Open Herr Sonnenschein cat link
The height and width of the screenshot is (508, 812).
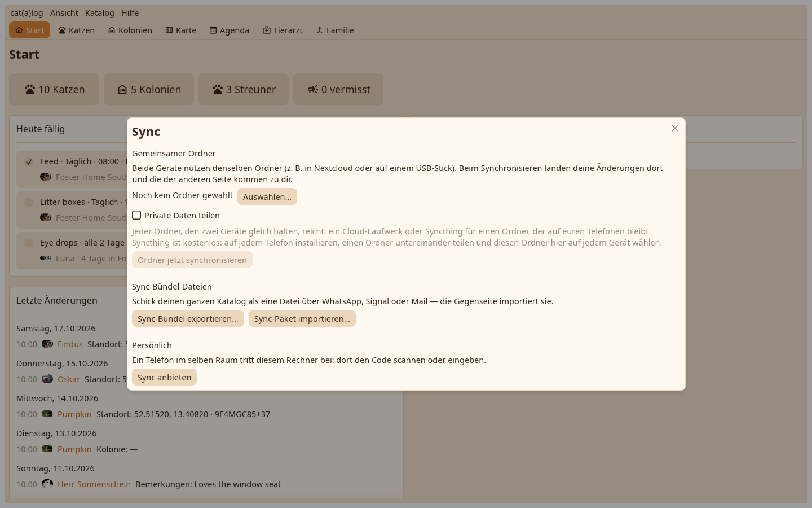tap(94, 484)
